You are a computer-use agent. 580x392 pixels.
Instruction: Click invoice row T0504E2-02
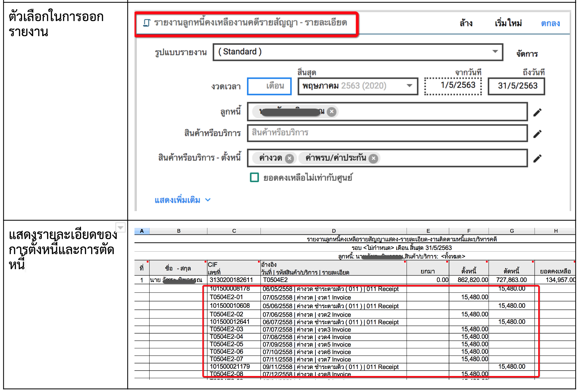[x=226, y=314]
